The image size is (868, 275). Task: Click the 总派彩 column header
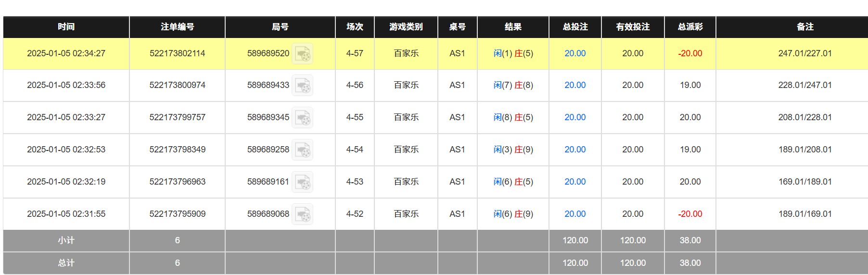coord(690,27)
